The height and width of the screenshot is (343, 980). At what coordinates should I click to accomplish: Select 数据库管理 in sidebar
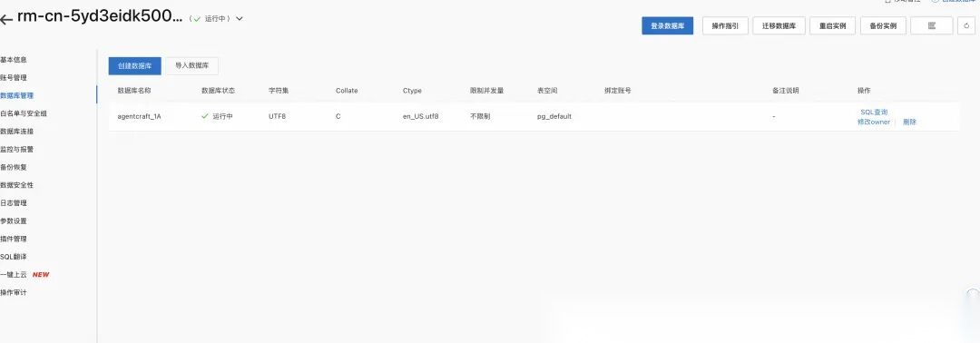17,95
